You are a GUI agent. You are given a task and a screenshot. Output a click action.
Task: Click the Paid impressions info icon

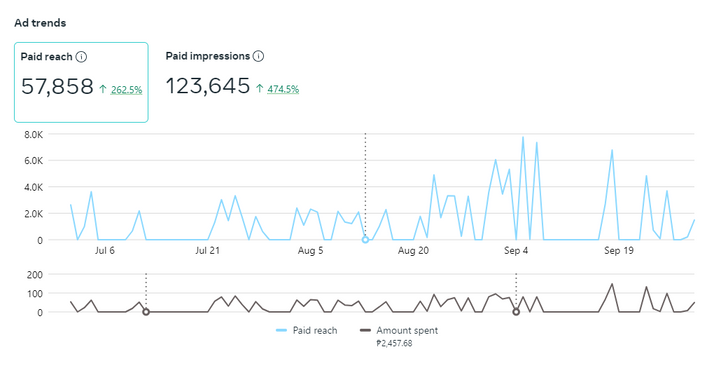[x=258, y=56]
